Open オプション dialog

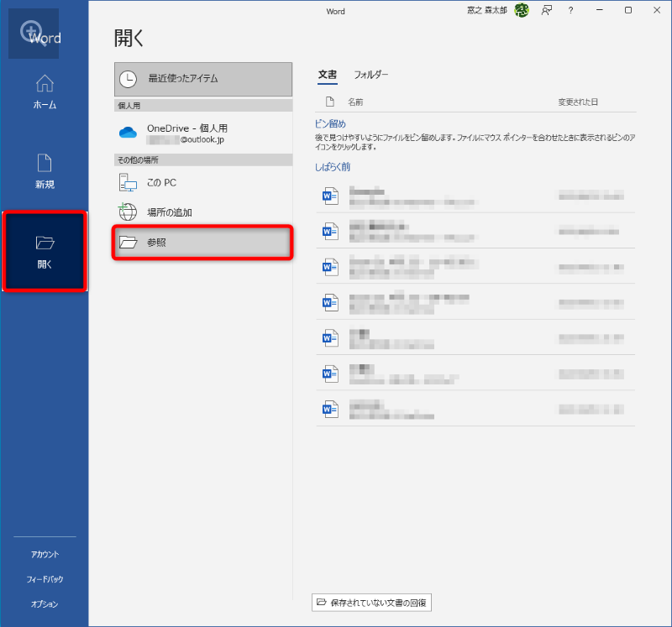(x=45, y=603)
